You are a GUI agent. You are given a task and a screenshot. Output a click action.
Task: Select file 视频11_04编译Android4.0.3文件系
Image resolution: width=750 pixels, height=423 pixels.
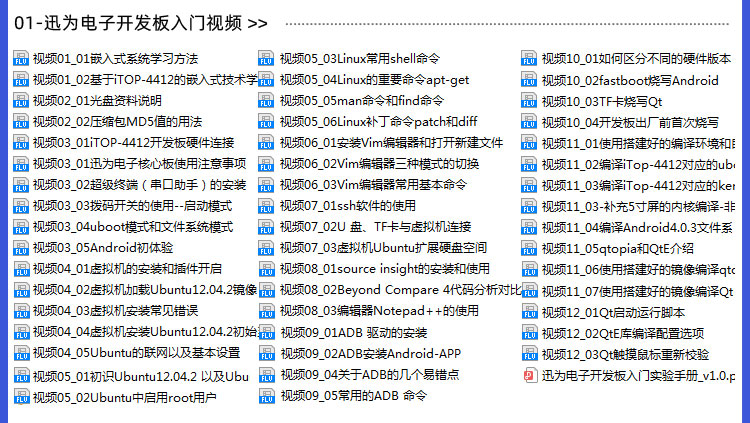pos(637,228)
